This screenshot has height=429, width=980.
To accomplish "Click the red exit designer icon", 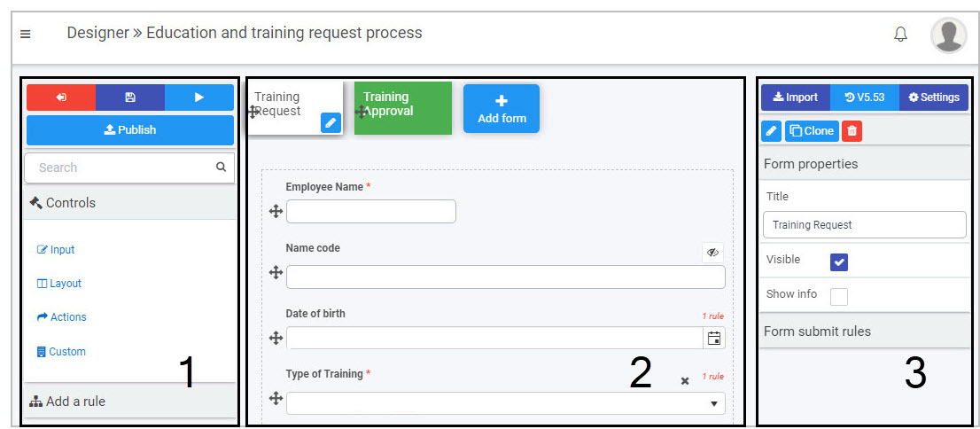I will pyautogui.click(x=61, y=97).
